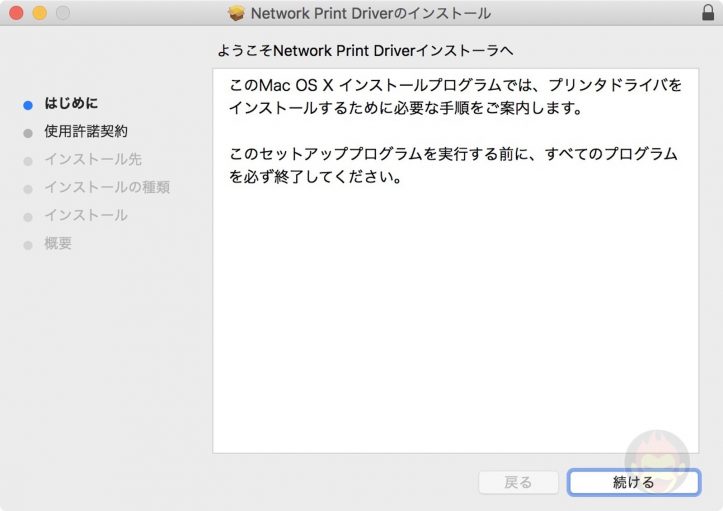Click the window title Network Print Driverのインストール
This screenshot has height=511, width=723.
371,13
